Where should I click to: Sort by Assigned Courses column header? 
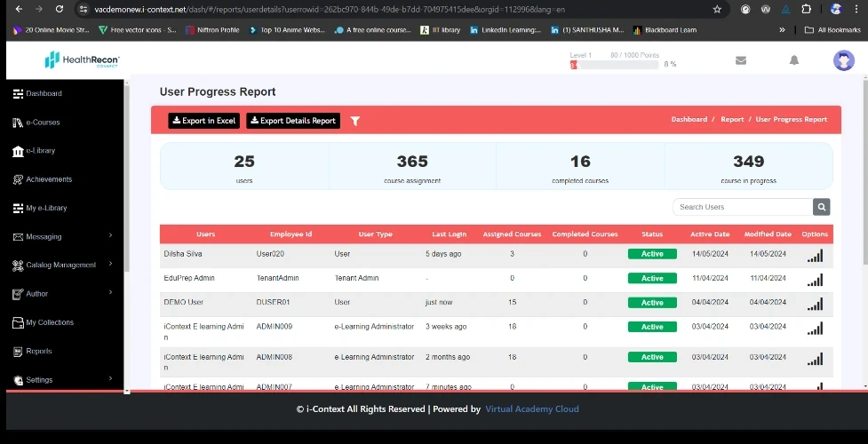pos(512,234)
